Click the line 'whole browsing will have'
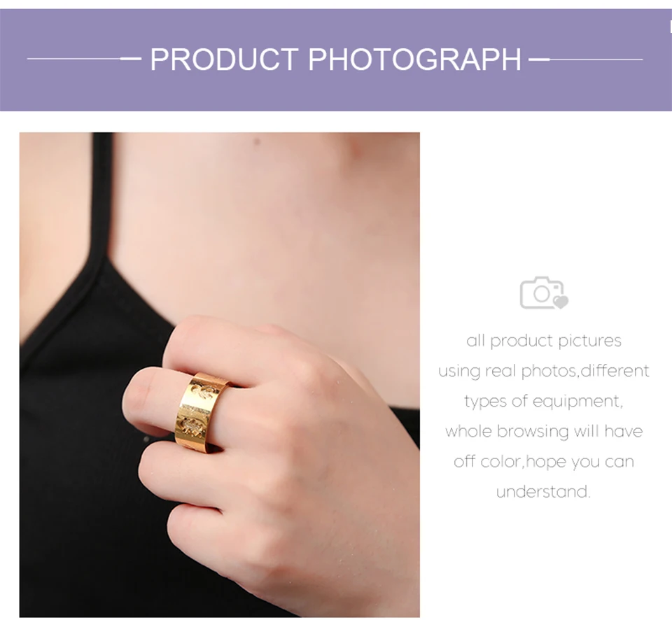The image size is (672, 620). [x=544, y=431]
